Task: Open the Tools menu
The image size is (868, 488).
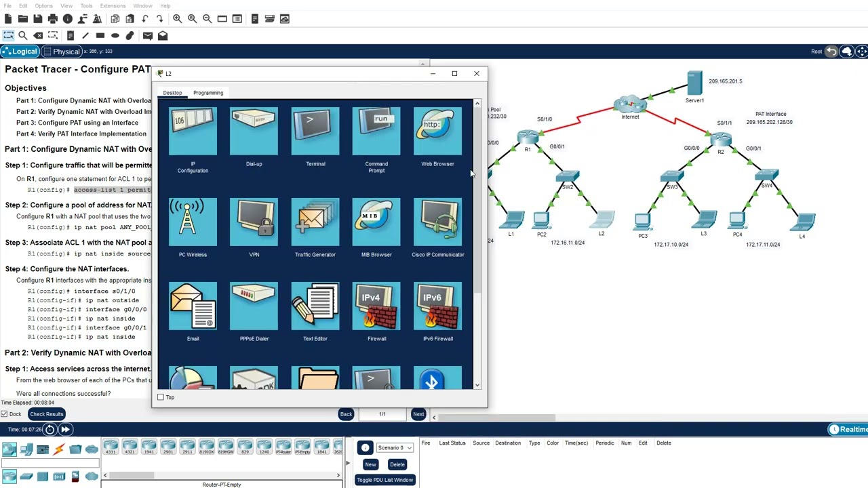Action: pos(86,6)
